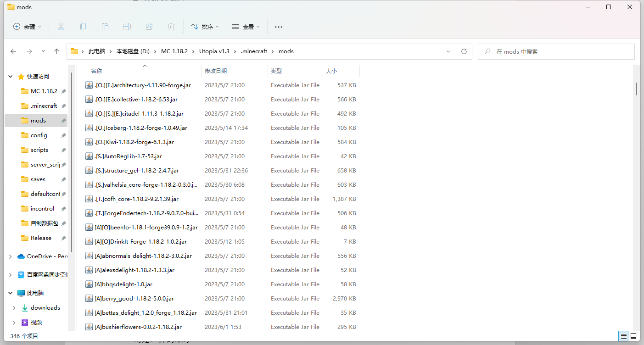
Task: Click the folder icon in address bar
Action: point(74,51)
